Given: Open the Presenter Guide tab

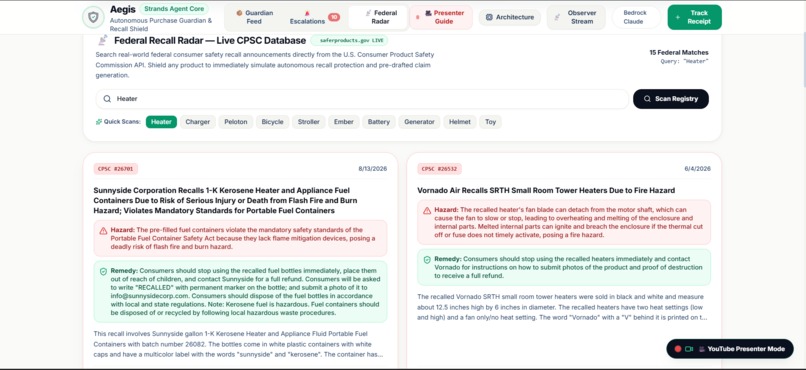Looking at the screenshot, I should click(440, 17).
